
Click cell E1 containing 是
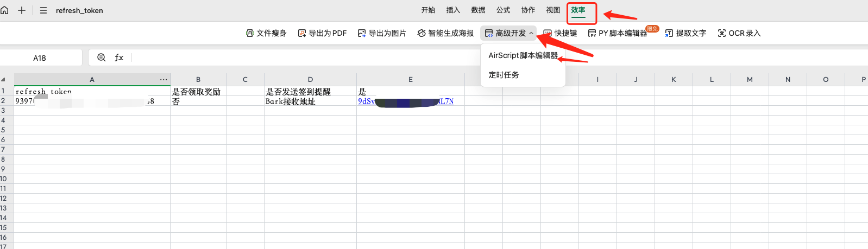[x=411, y=91]
